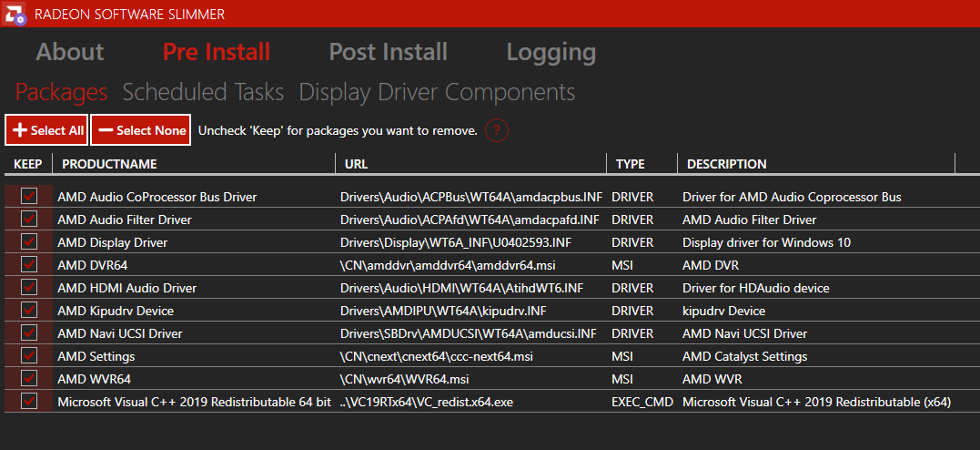Select the AMD Display Driver row name
The image size is (980, 450).
pos(113,242)
